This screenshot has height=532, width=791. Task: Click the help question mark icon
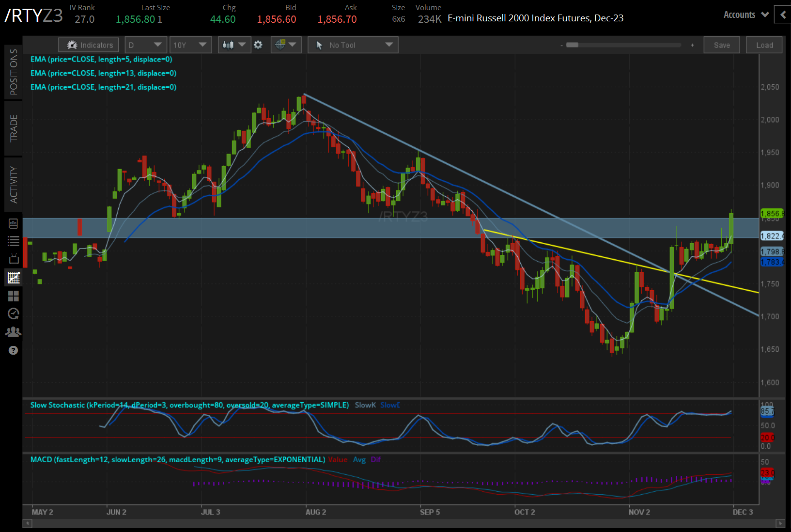tap(13, 350)
